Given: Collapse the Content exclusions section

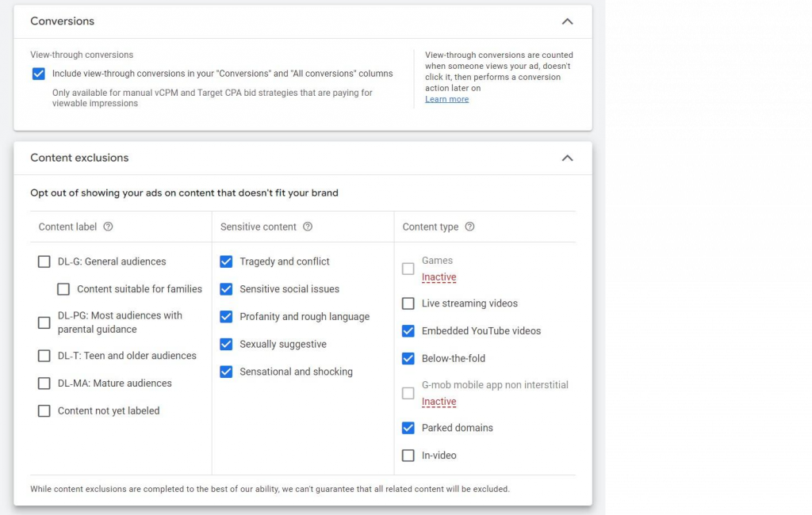Looking at the screenshot, I should click(567, 158).
